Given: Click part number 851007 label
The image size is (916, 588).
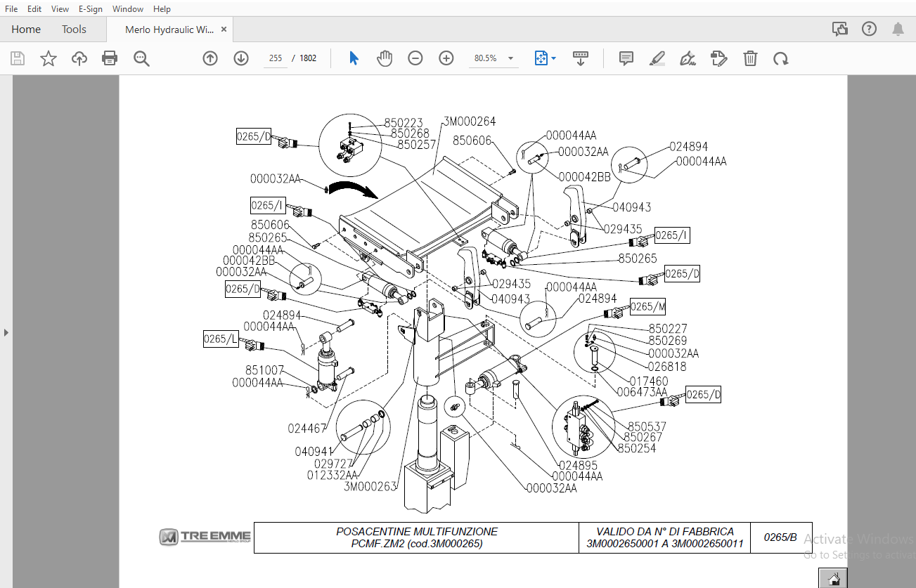Looking at the screenshot, I should (264, 370).
